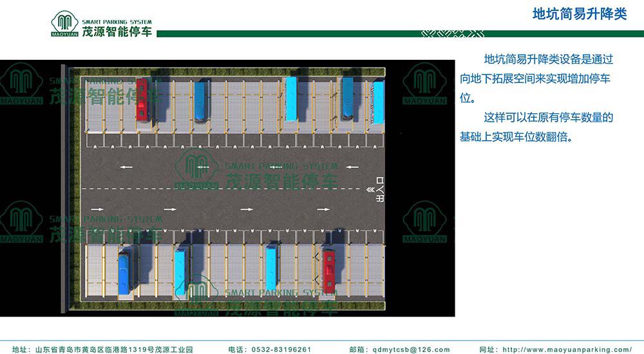Click the leftmost white arrow in the lower lane
The width and height of the screenshot is (644, 354).
coord(97,209)
